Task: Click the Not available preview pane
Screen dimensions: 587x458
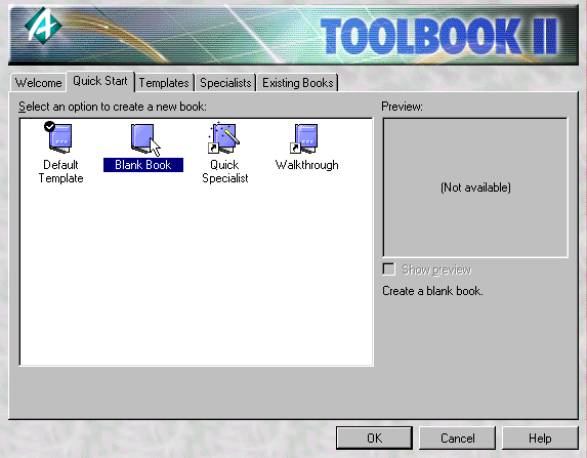Action: (475, 188)
